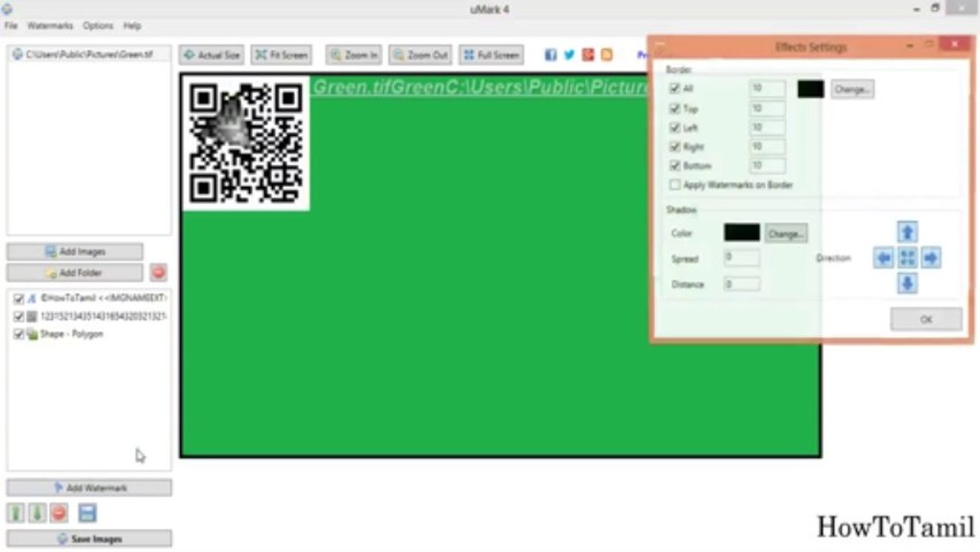Set shadow direction to down arrow

coord(907,284)
